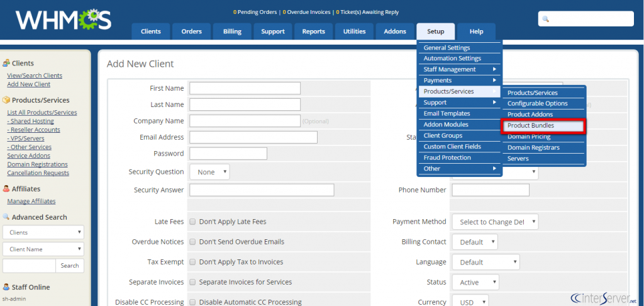The image size is (644, 306).
Task: Click the Products/Services sidebar box icon
Action: (6, 100)
